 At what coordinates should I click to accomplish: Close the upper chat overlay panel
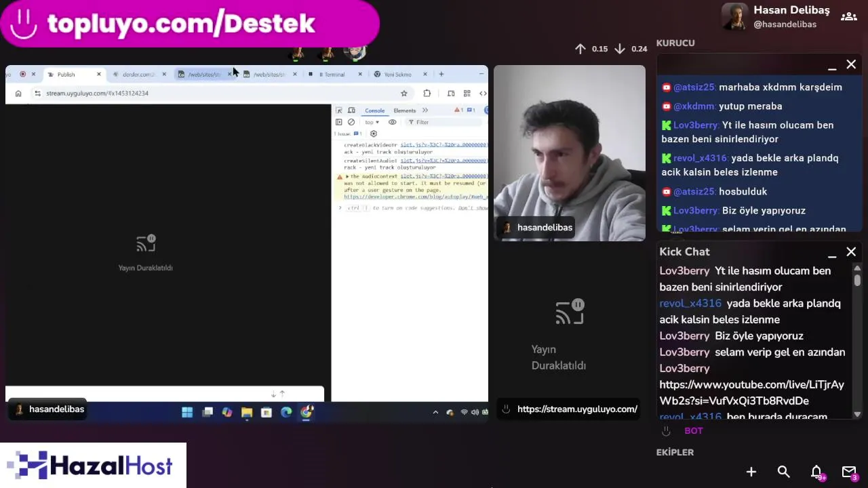[851, 64]
